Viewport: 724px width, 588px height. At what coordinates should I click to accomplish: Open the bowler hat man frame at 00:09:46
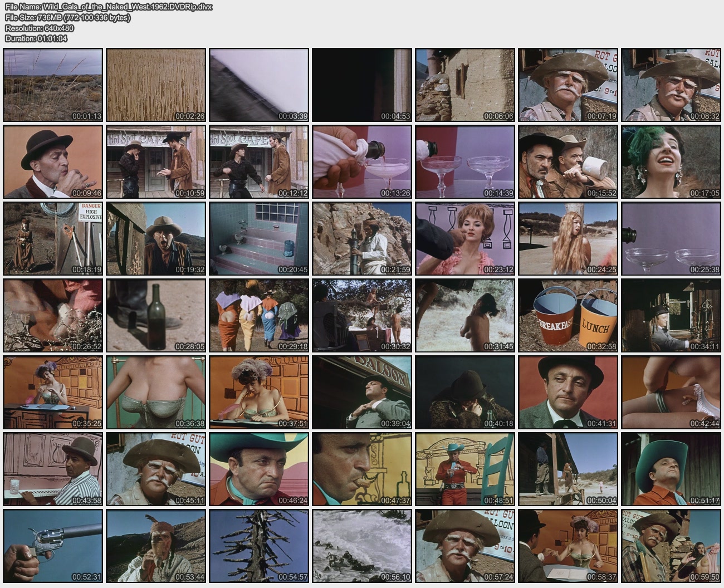coord(53,161)
